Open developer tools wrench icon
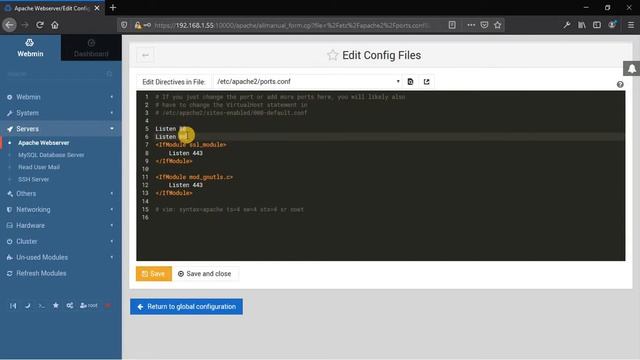 point(567,25)
